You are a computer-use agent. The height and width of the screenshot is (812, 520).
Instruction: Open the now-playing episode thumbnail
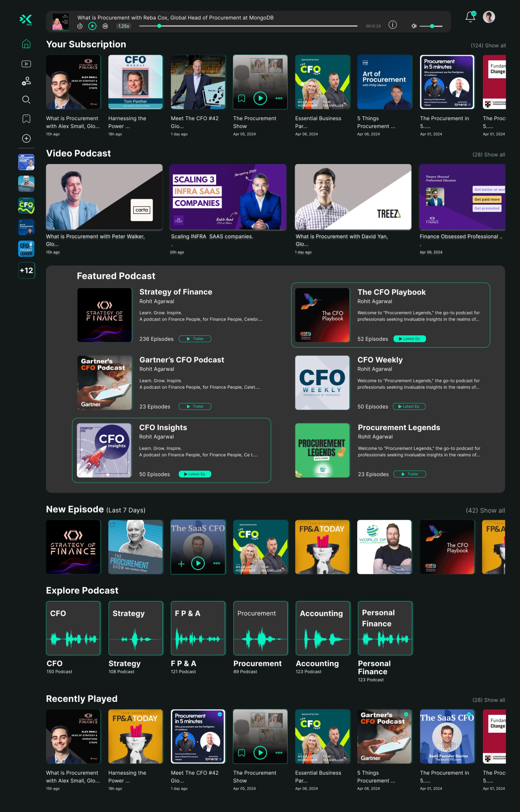tap(60, 21)
